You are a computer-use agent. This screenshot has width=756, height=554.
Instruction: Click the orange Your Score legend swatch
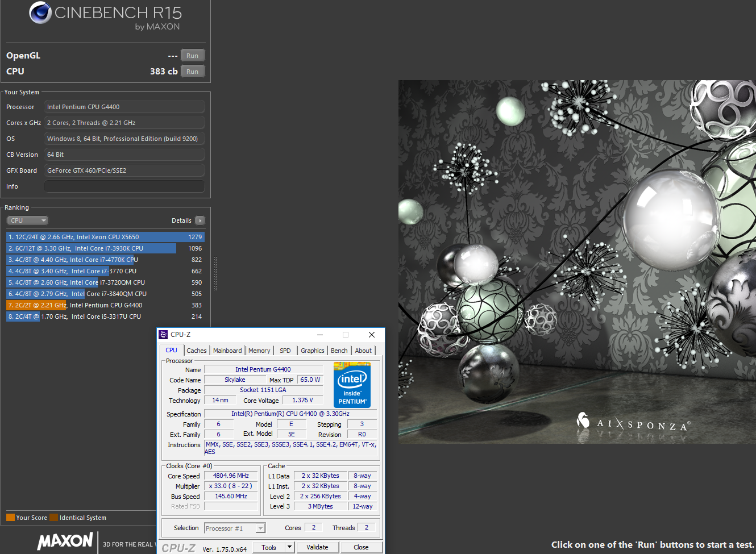(x=10, y=518)
